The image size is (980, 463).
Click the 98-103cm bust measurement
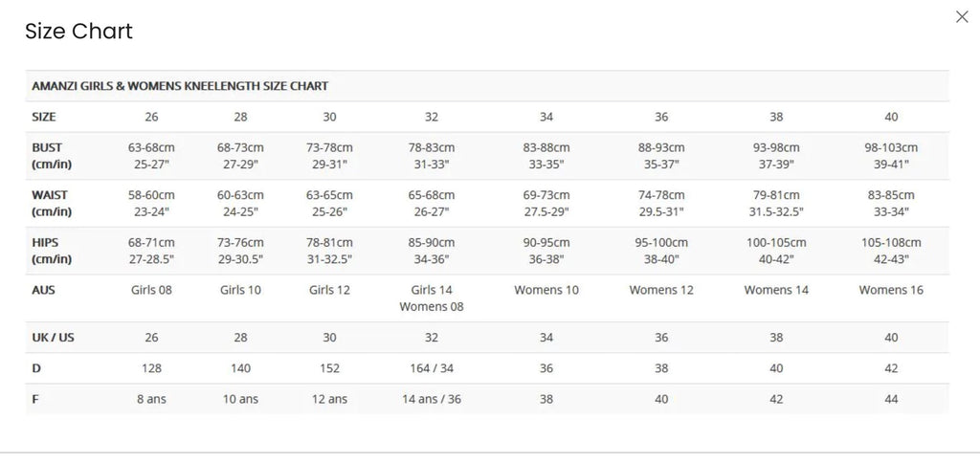891,148
